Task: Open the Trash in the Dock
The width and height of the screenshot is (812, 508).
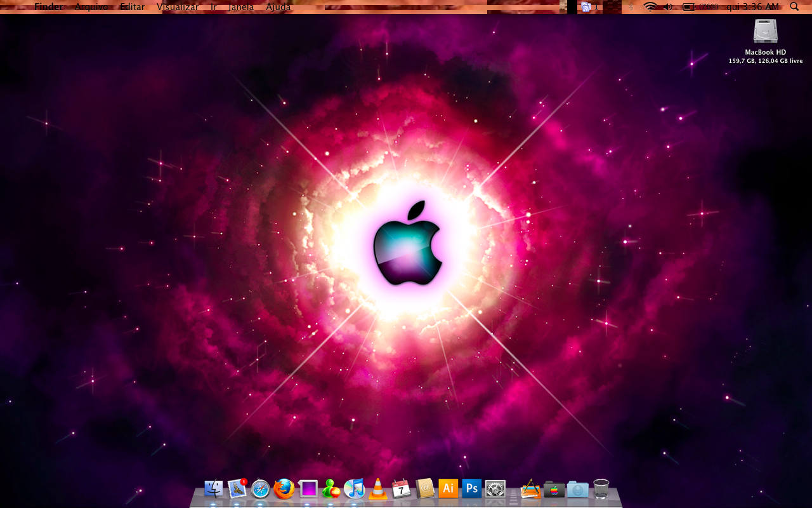Action: click(601, 489)
